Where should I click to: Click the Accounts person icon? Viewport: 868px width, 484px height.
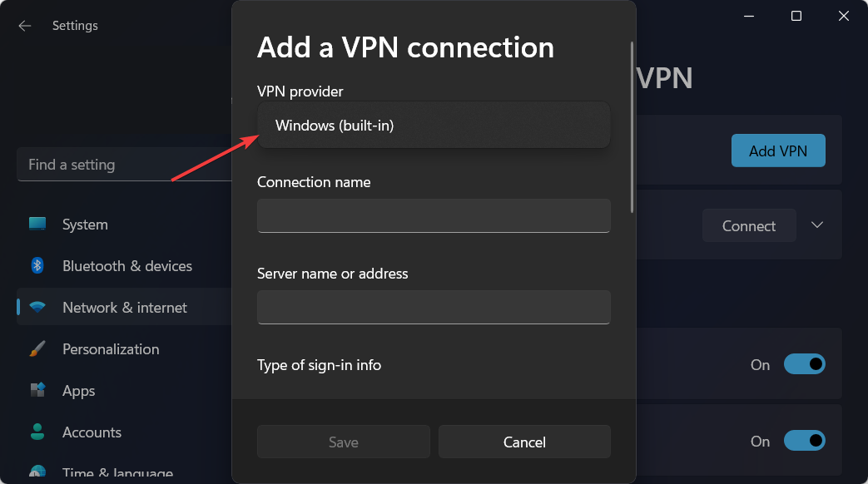[37, 432]
